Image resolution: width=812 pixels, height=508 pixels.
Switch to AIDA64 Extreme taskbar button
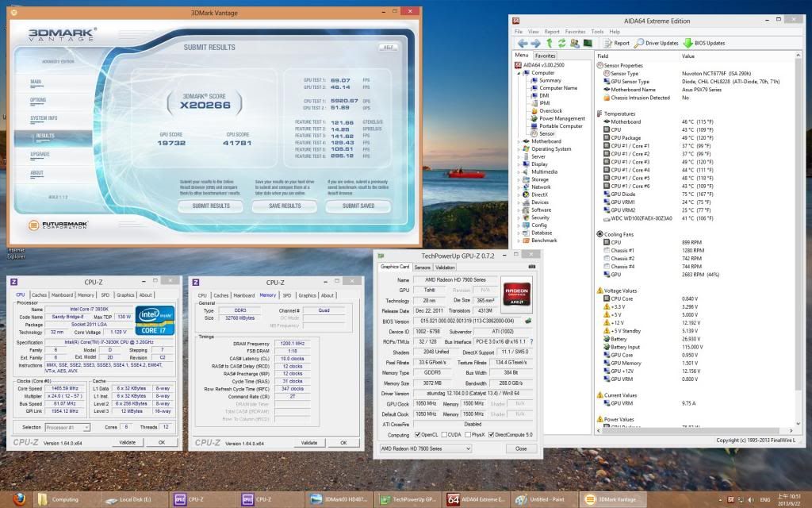(x=477, y=499)
